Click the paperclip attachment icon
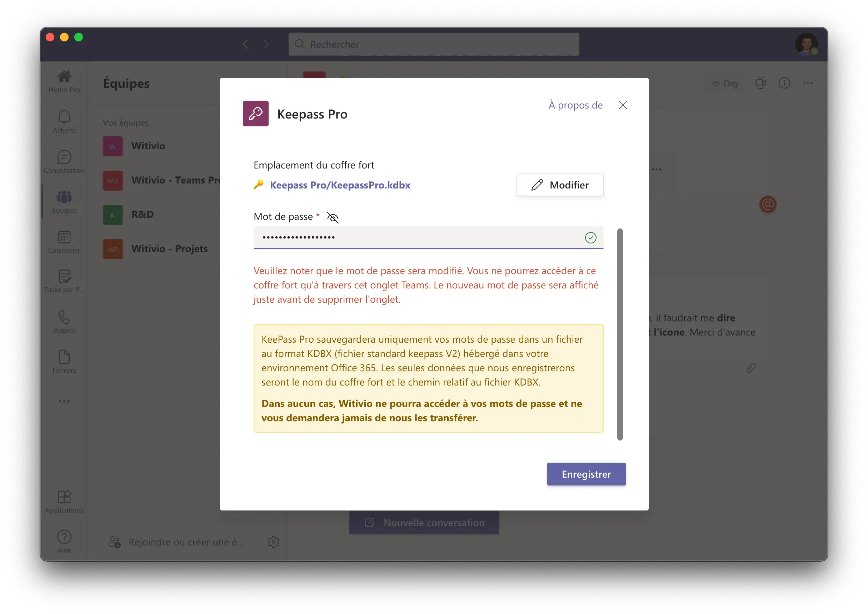The width and height of the screenshot is (868, 614). [750, 368]
